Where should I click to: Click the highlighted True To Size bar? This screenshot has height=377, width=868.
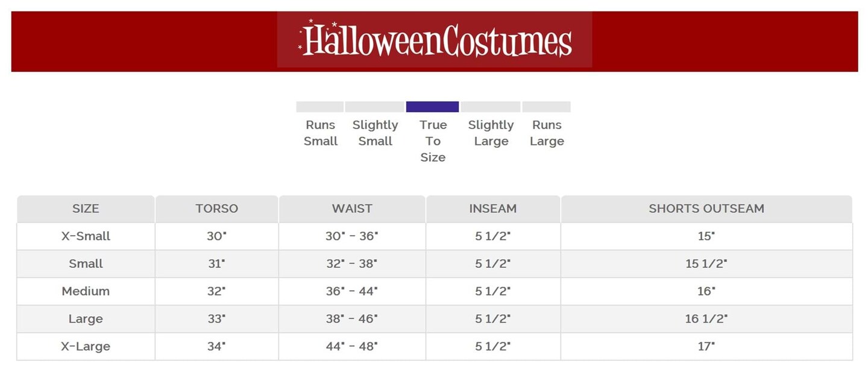tap(432, 107)
